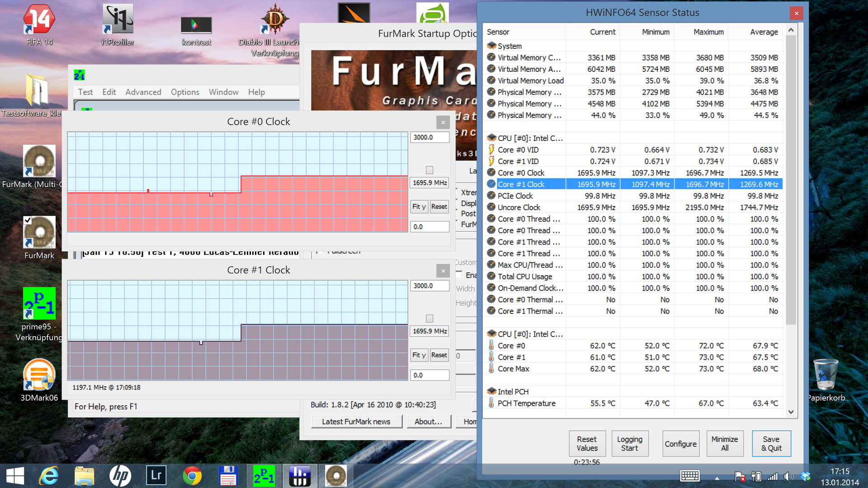Open the Options menu in prime95
This screenshot has height=488, width=868.
tap(185, 92)
